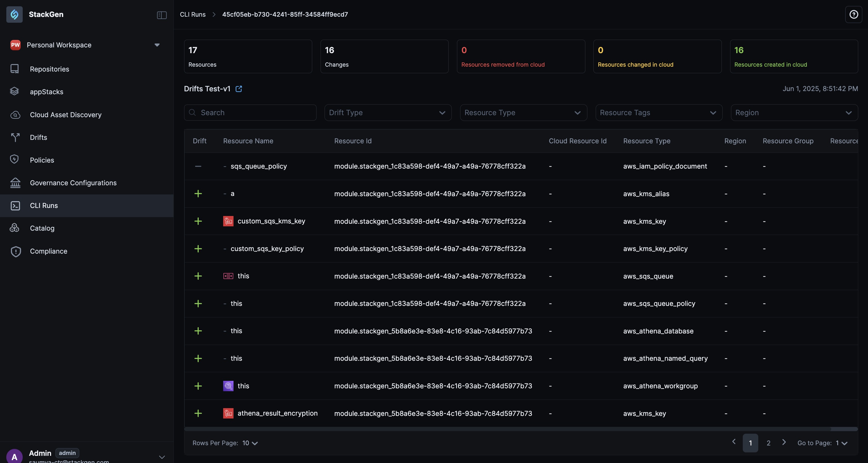Click the Cloud Asset Discovery icon
Image resolution: width=868 pixels, height=463 pixels.
click(x=15, y=115)
